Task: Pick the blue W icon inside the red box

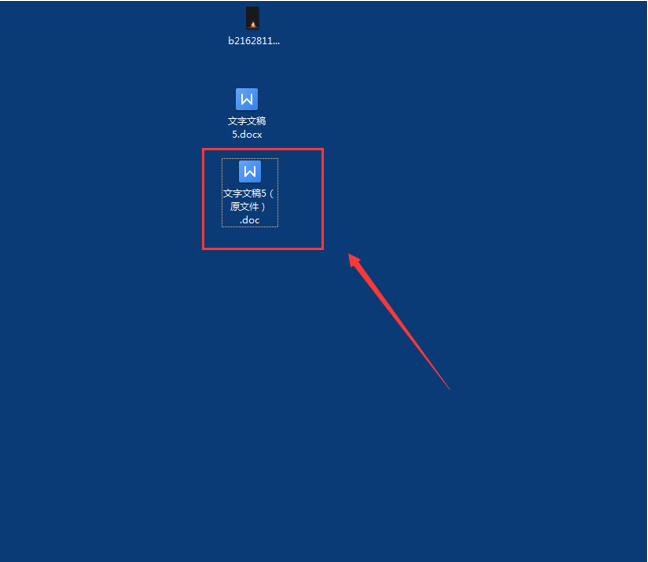Action: [250, 171]
